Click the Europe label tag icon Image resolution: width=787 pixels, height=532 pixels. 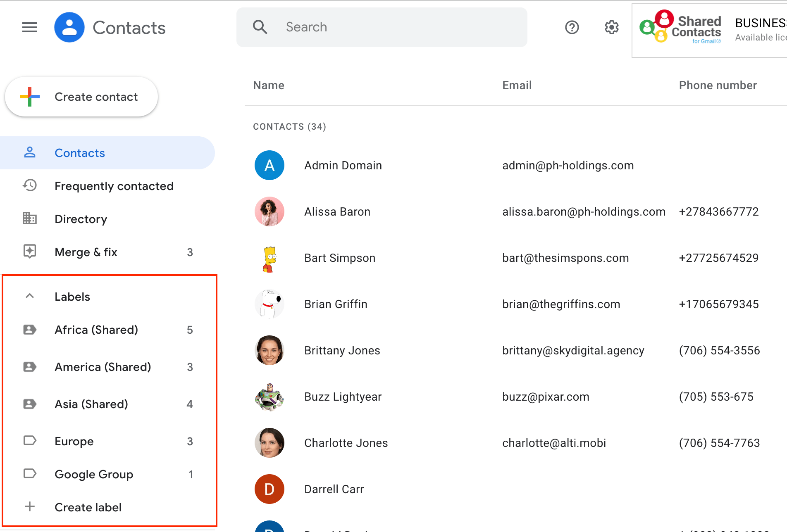[30, 441]
